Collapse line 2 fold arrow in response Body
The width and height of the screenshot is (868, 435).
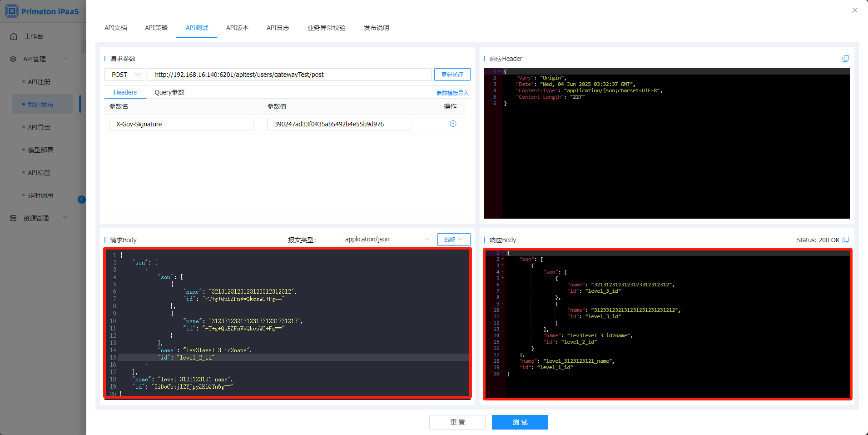(x=503, y=259)
